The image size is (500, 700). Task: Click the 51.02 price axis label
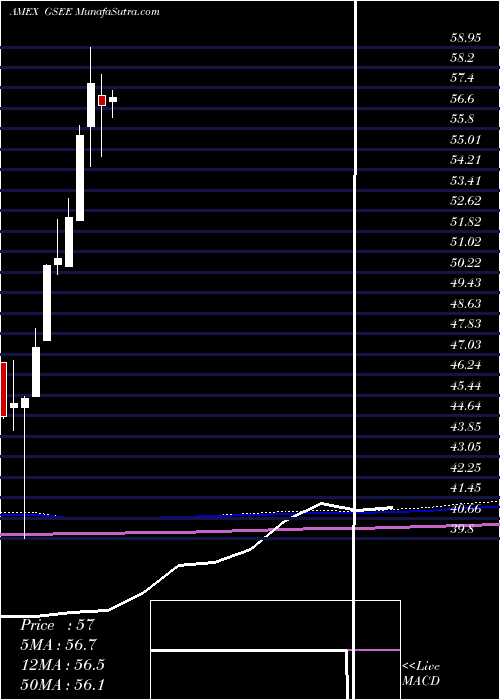click(465, 242)
